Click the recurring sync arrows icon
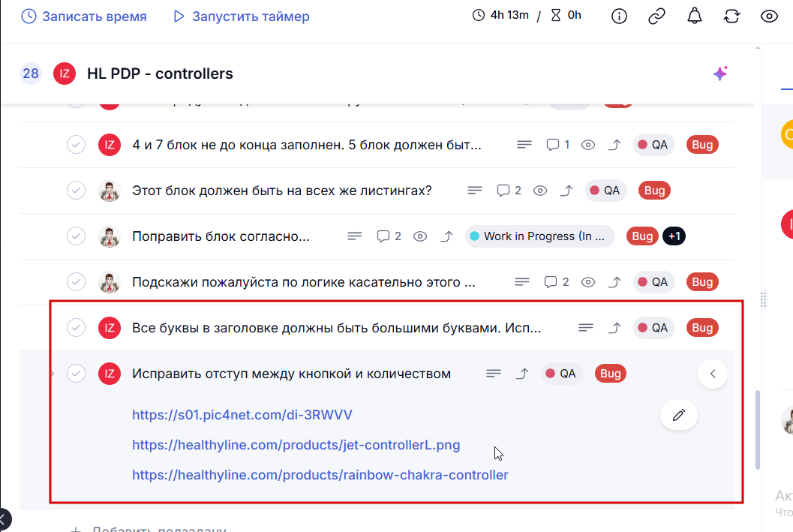Screen dimensions: 793x532 click(731, 17)
